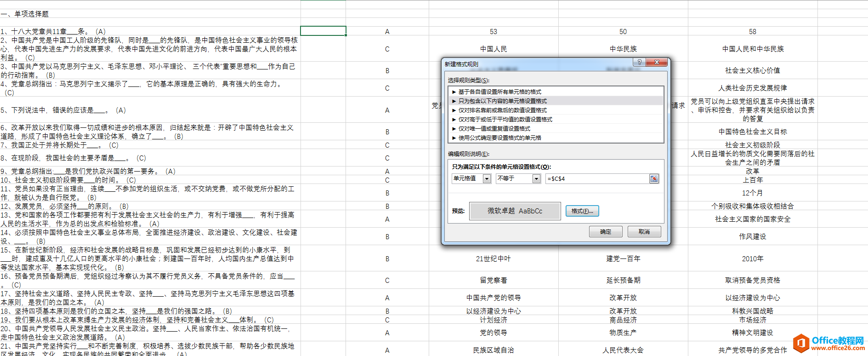Select the 科教兴国战略 cell
Screen dimensions: 868x356
753,311
